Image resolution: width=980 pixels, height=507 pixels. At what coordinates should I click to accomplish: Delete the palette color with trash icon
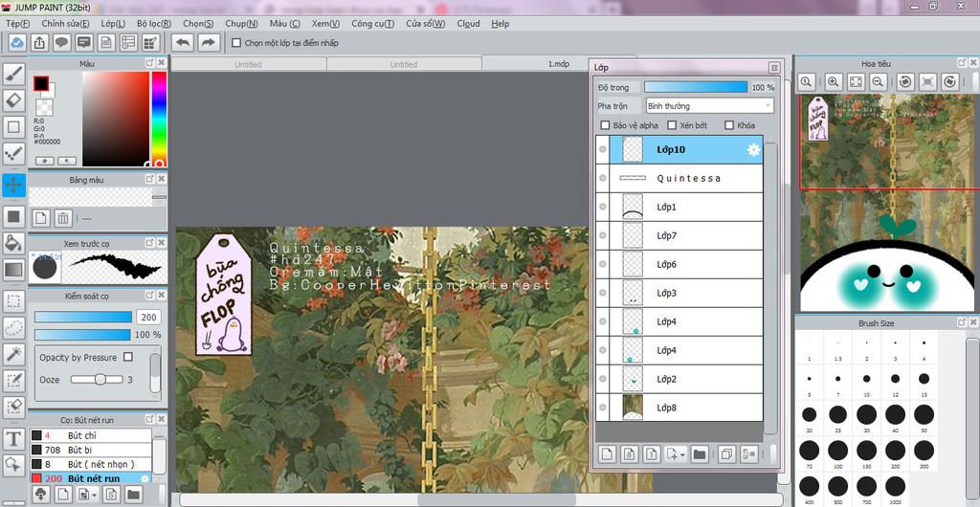tap(62, 218)
